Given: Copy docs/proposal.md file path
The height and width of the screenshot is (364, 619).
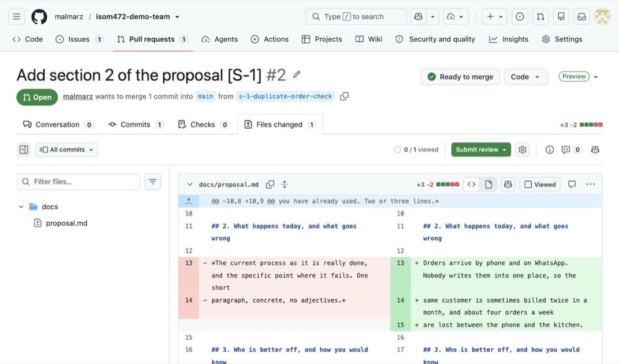Looking at the screenshot, I should pos(270,185).
